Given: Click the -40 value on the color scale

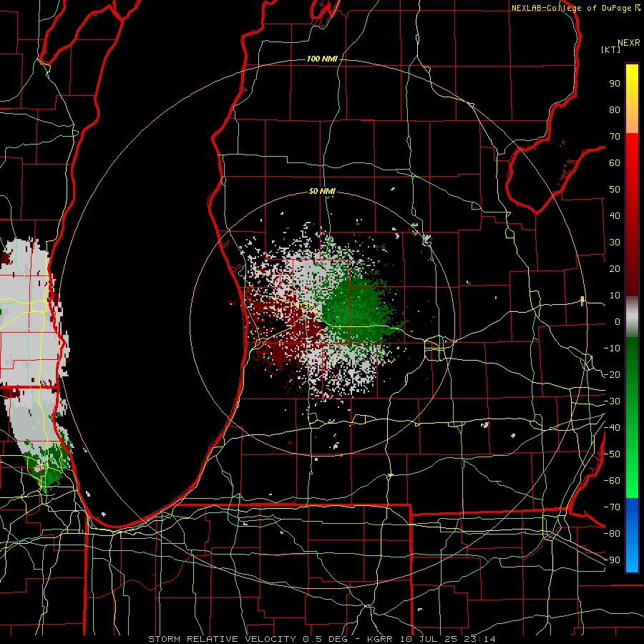Looking at the screenshot, I should tap(612, 428).
